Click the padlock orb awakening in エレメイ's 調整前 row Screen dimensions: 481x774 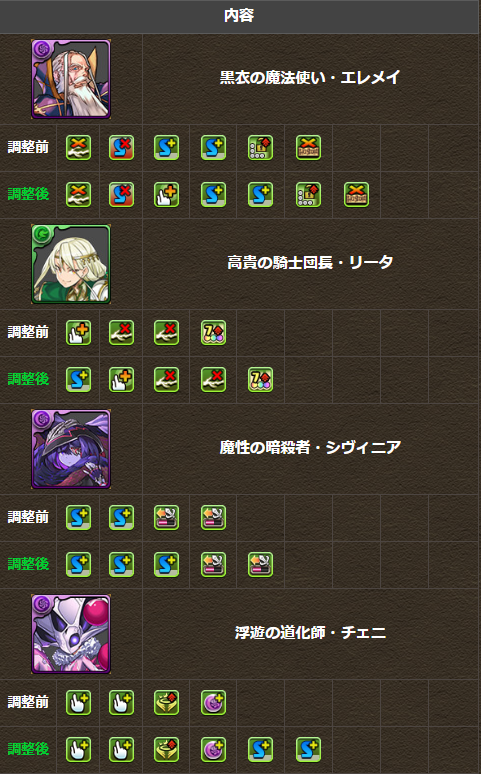260,148
